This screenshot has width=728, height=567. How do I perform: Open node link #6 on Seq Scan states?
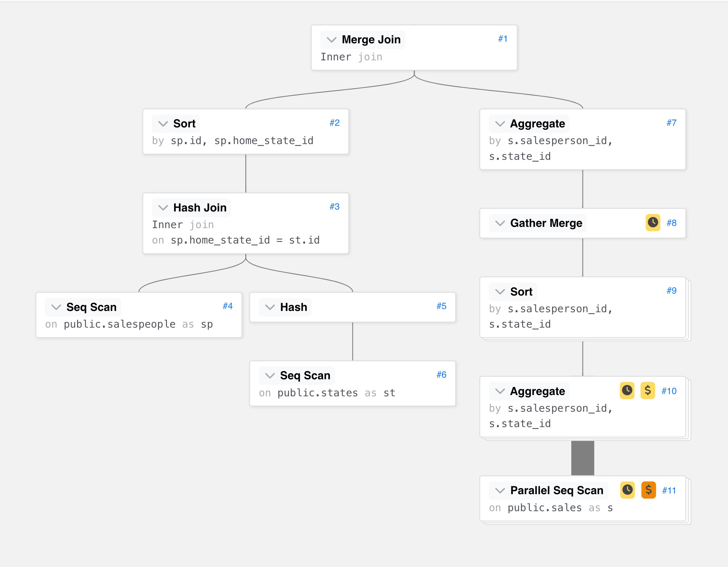(441, 374)
